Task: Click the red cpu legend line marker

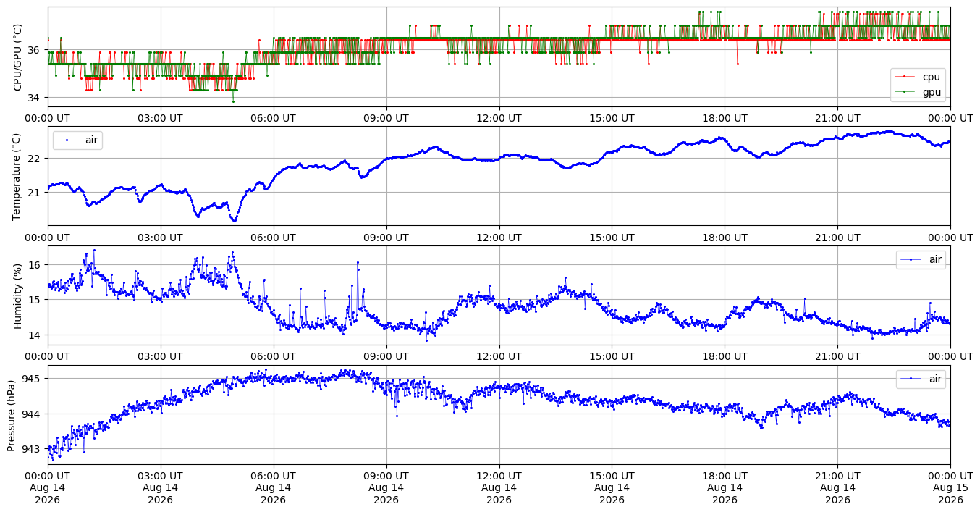Action: coord(904,77)
